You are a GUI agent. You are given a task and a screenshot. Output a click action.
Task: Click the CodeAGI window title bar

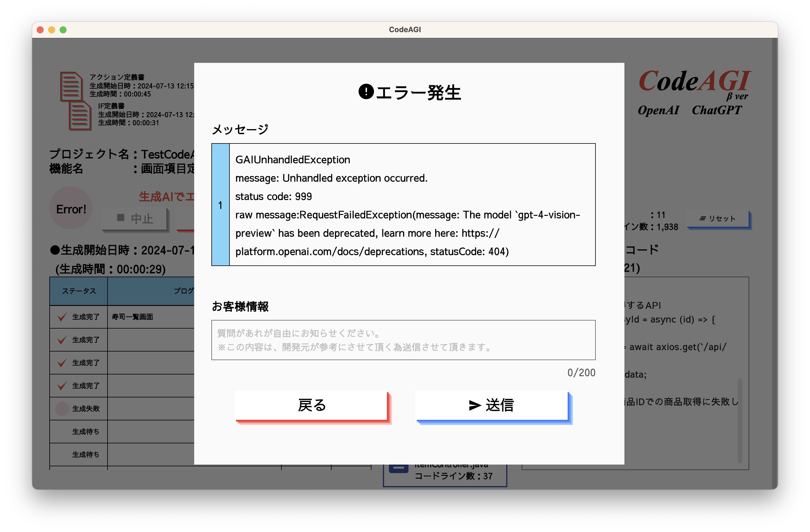pyautogui.click(x=405, y=29)
